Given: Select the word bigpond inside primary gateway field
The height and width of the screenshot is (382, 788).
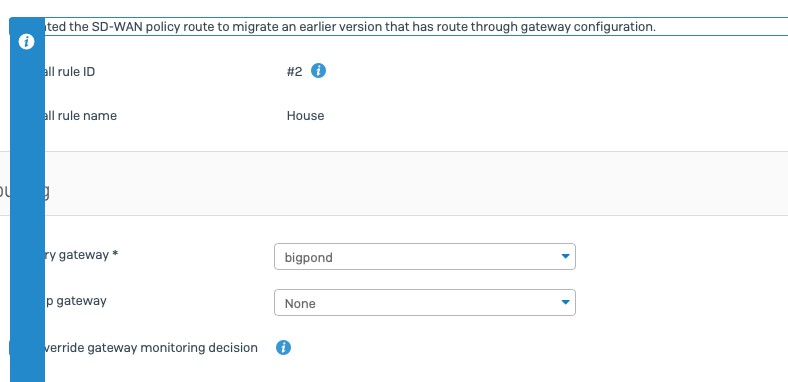Looking at the screenshot, I should click(x=309, y=258).
